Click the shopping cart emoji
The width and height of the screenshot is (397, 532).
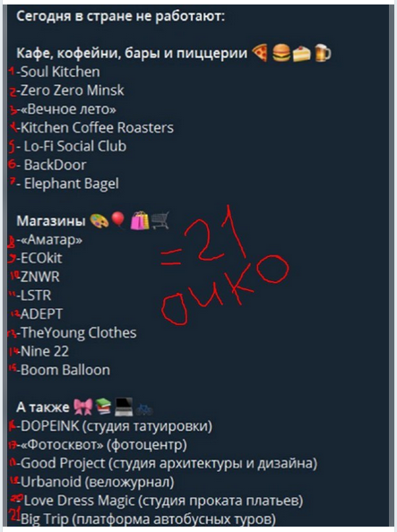point(160,221)
